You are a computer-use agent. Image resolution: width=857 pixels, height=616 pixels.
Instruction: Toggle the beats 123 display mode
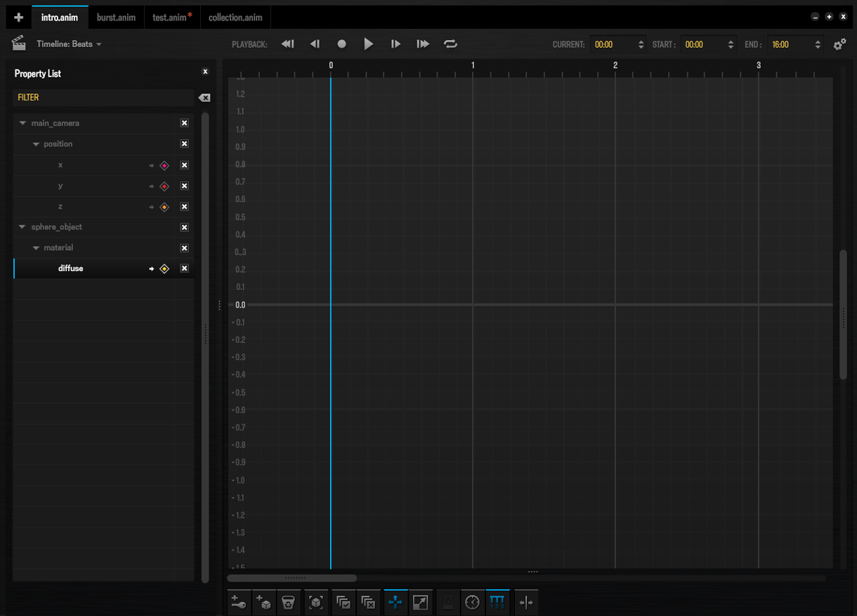click(x=497, y=602)
